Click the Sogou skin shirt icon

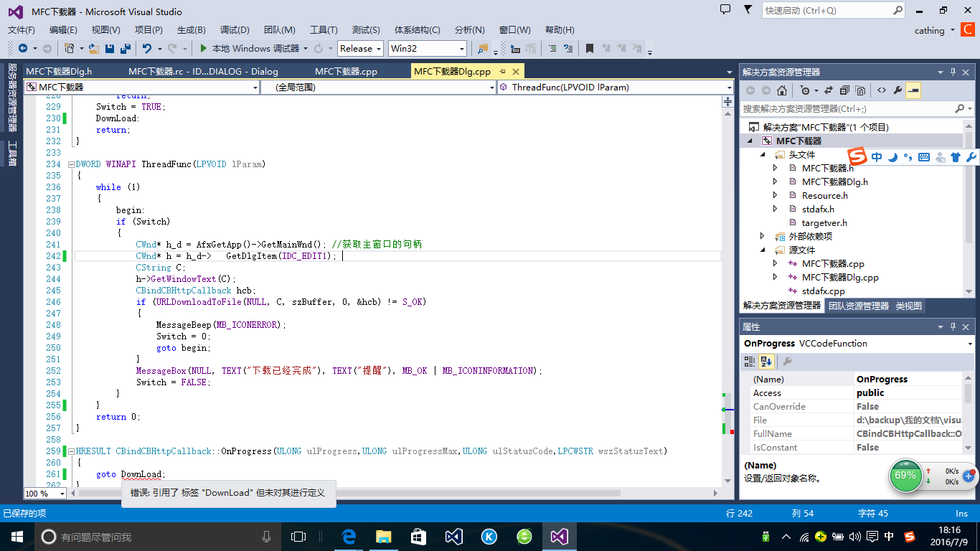point(956,157)
